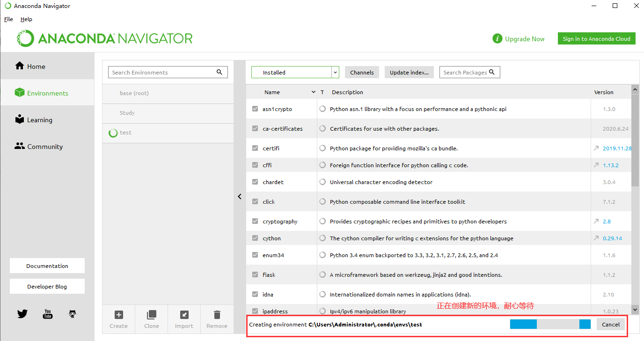This screenshot has height=341, width=644.
Task: Open the Home section icon
Action: [19, 66]
